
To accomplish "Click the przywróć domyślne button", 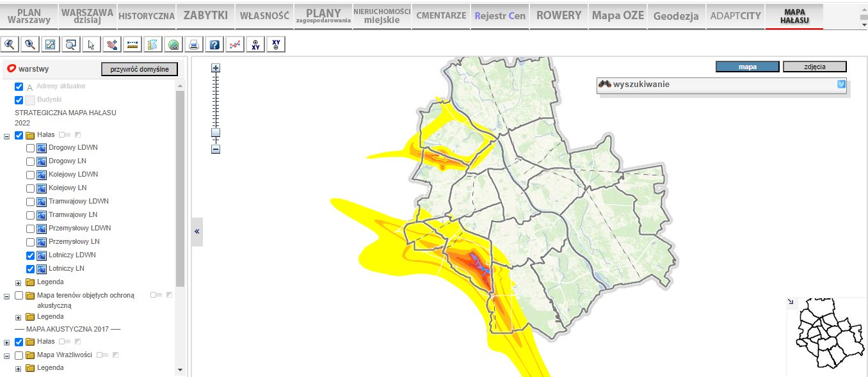I will 140,69.
